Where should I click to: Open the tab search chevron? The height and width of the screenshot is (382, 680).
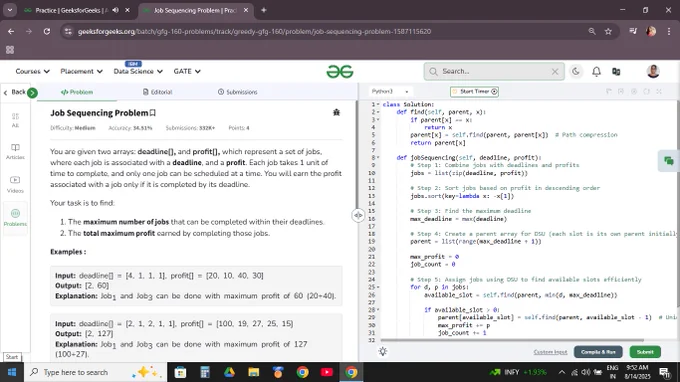(10, 10)
